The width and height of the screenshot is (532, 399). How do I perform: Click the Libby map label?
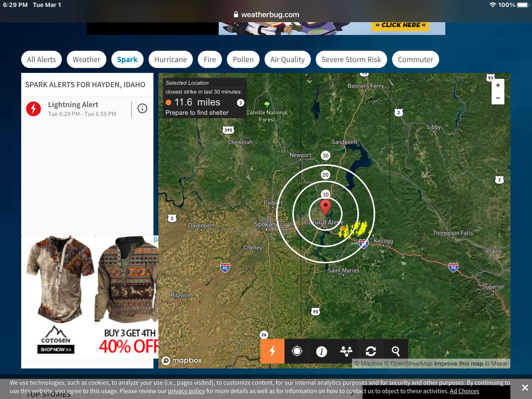434,127
